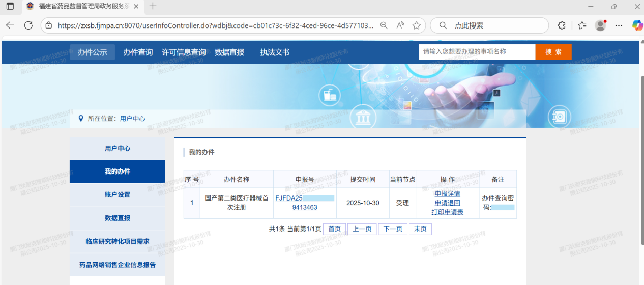Open the browser extensions icon
The image size is (644, 285).
pyautogui.click(x=562, y=25)
